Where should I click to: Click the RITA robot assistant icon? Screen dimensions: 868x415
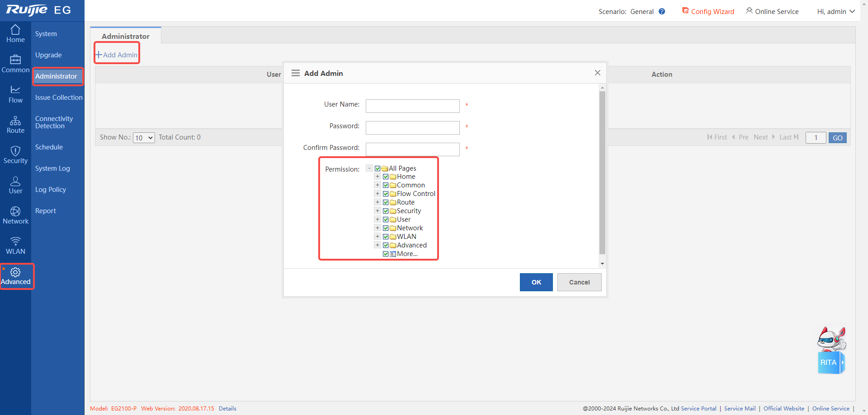coord(831,351)
